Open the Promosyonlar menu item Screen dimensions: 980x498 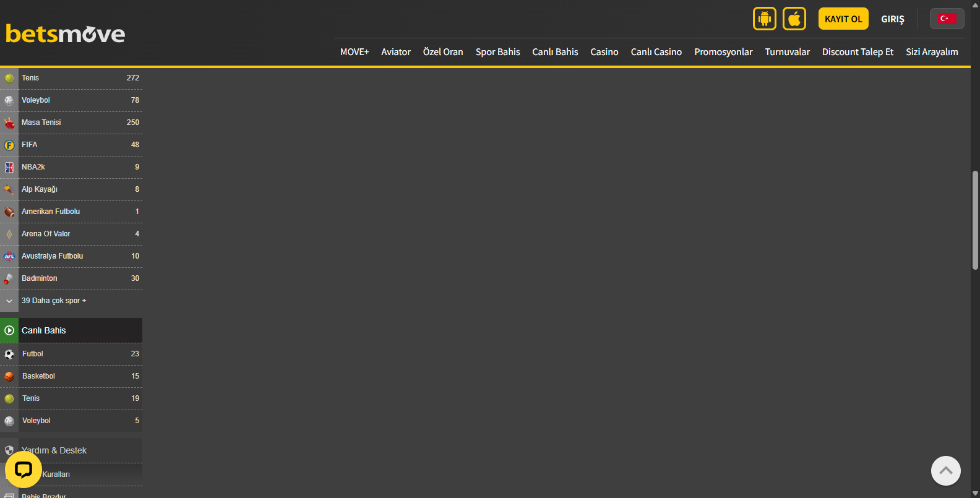pos(723,52)
